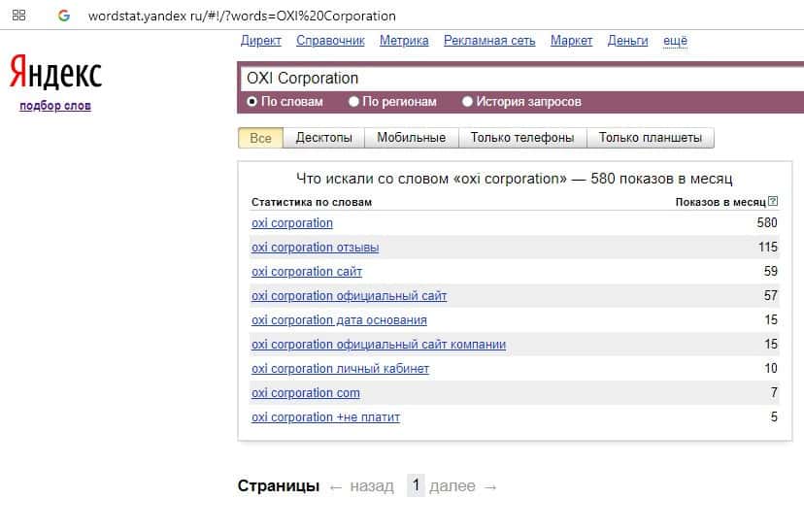
Task: Open the oxi corporation официальный сайт link
Action: (x=349, y=296)
